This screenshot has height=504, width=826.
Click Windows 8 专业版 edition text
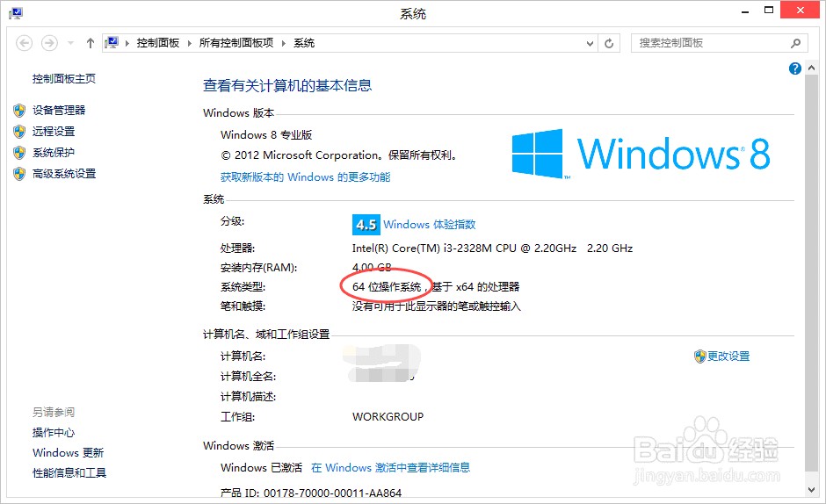click(266, 135)
